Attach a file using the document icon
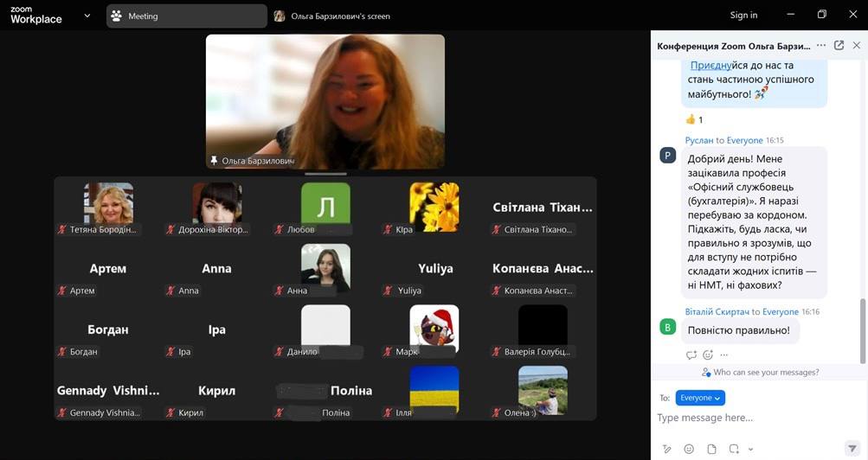 tap(711, 449)
